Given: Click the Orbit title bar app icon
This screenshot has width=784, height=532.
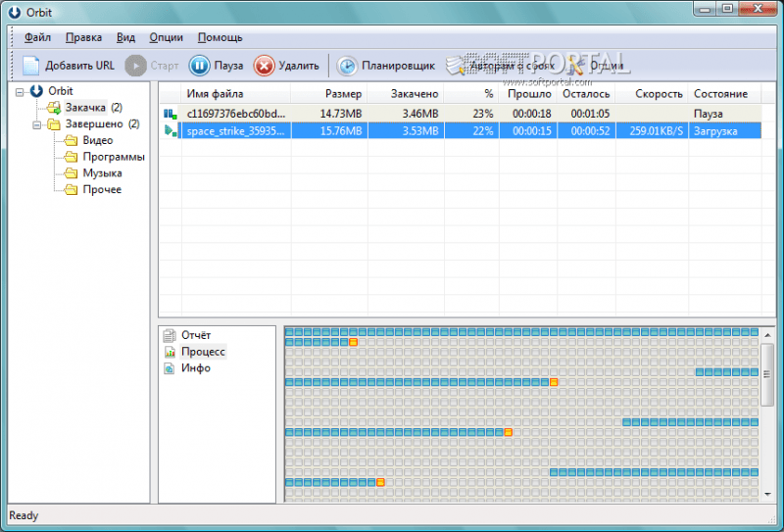Looking at the screenshot, I should [15, 12].
